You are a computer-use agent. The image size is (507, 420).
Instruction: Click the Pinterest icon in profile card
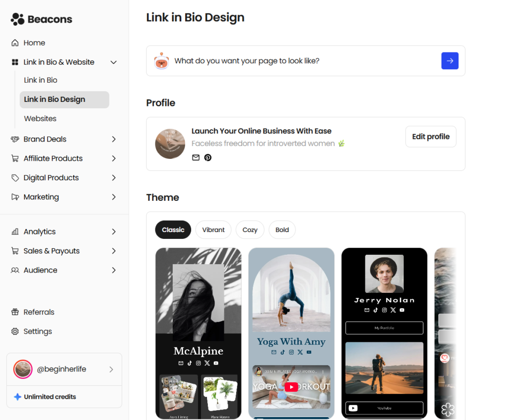click(x=208, y=157)
